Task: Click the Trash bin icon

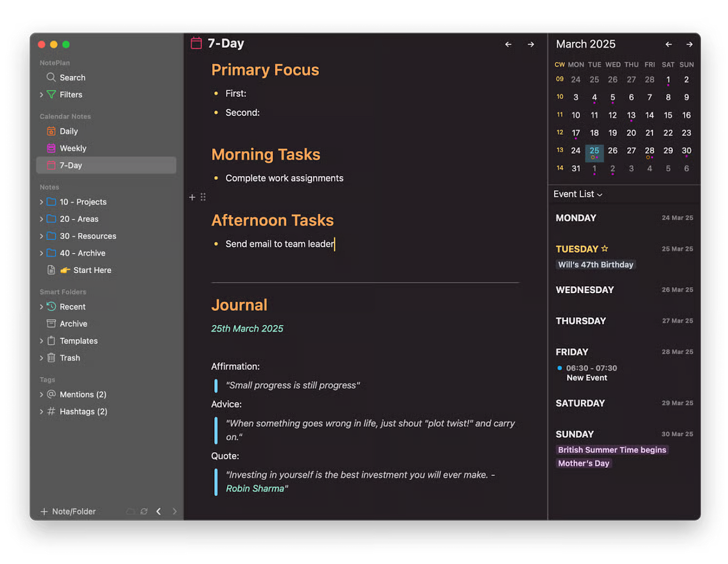Action: click(51, 358)
